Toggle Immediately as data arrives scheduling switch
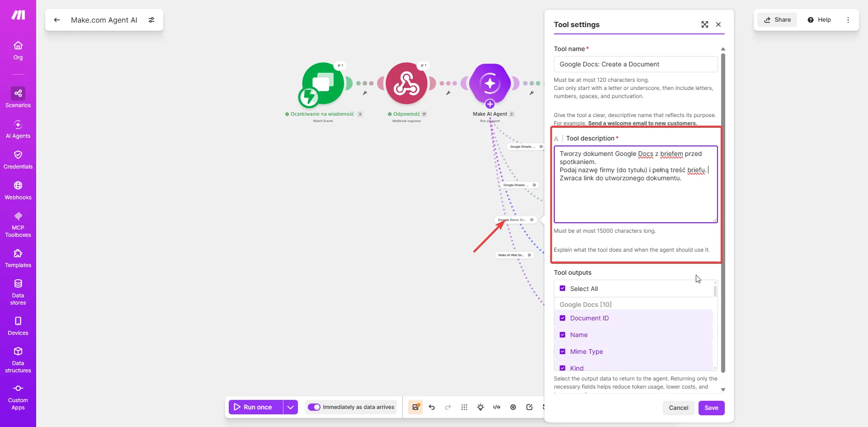The image size is (868, 427). click(x=314, y=407)
